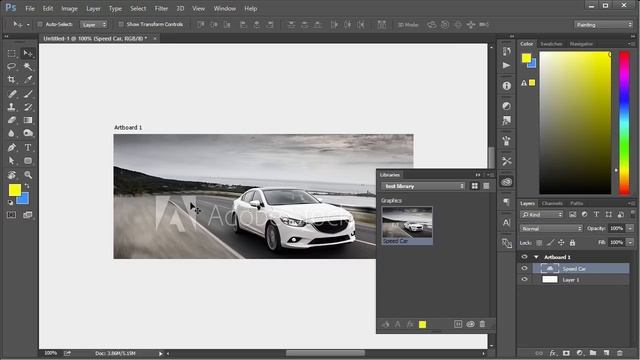This screenshot has height=360, width=640.
Task: Enable the Auto-Select checkbox
Action: click(40, 24)
